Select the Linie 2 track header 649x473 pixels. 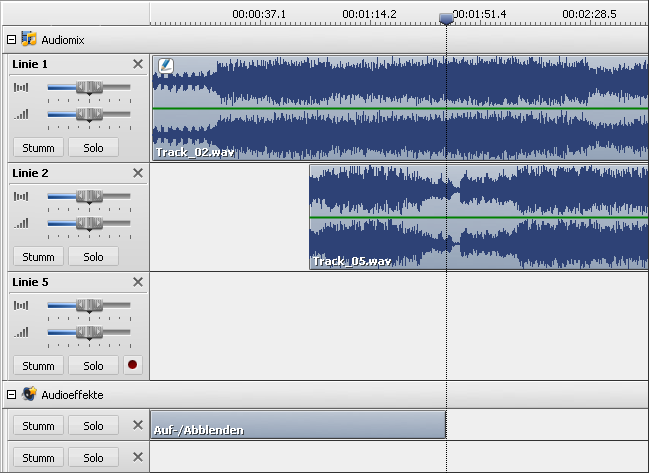30,173
